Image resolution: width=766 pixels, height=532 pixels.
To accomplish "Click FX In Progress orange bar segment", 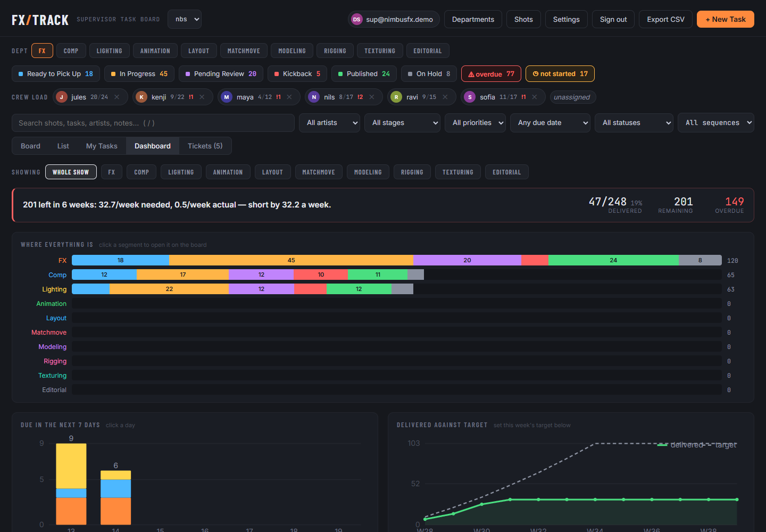I will coord(291,260).
